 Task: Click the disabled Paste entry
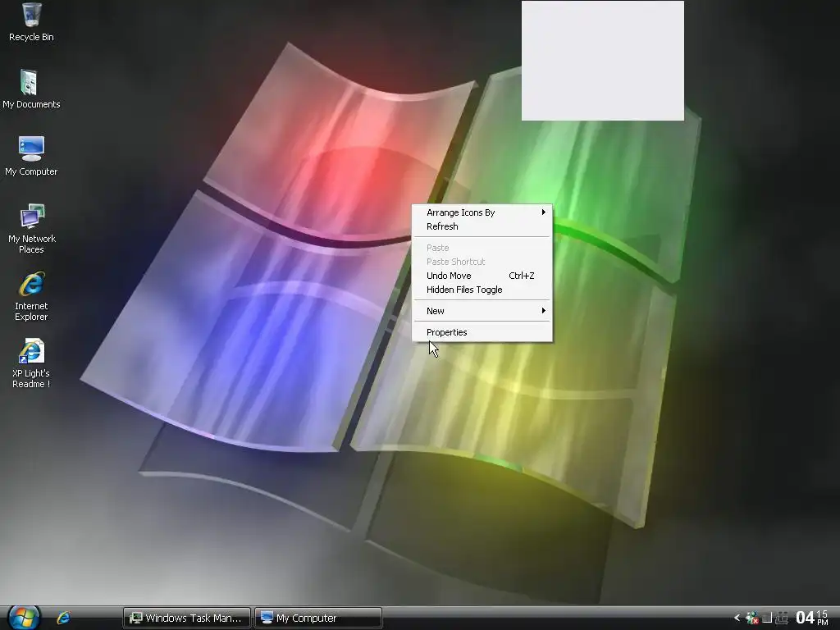coord(482,248)
